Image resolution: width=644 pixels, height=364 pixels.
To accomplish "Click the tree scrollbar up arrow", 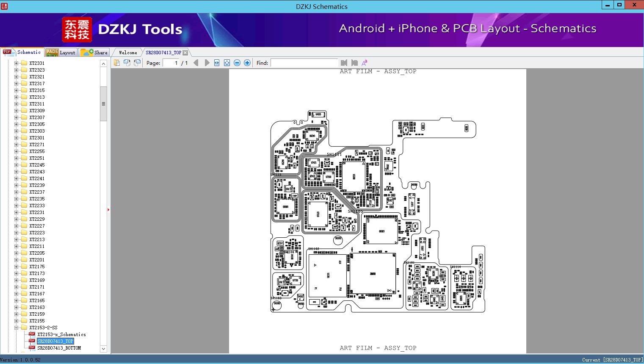I will point(103,64).
